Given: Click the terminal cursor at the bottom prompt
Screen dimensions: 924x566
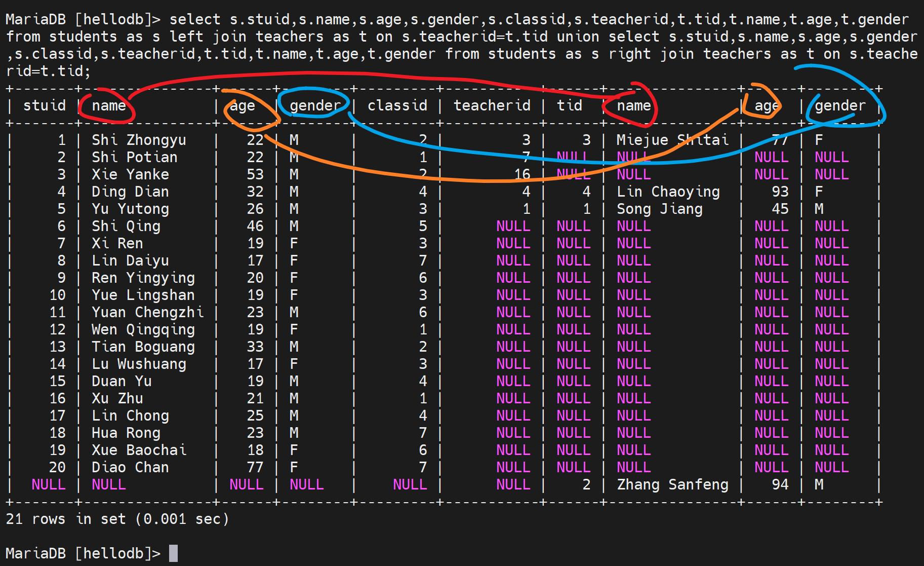Looking at the screenshot, I should click(x=173, y=553).
